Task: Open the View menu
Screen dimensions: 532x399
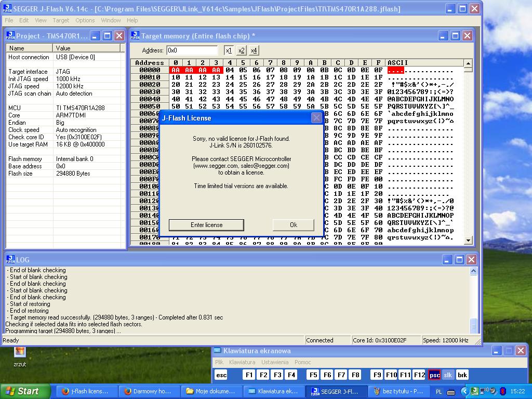Action: click(41, 20)
